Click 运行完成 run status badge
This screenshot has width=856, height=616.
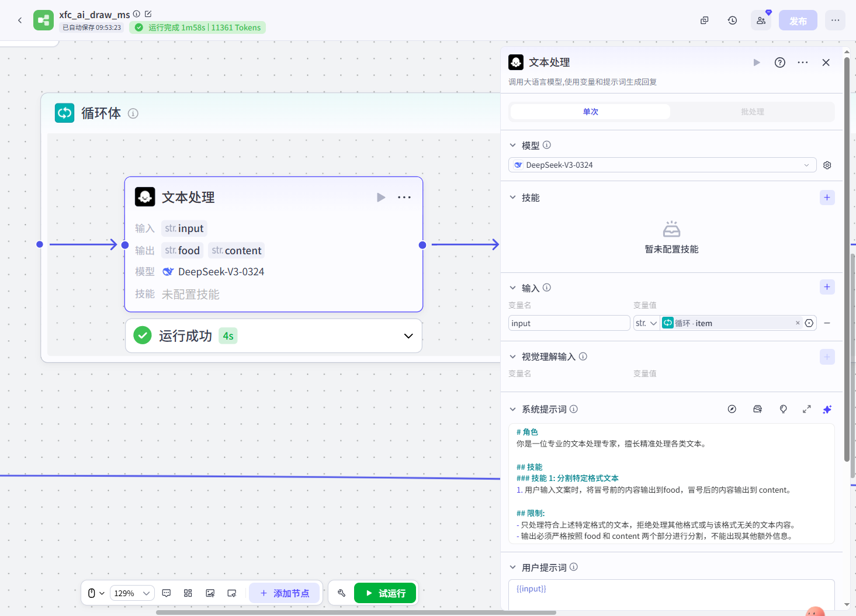click(197, 27)
